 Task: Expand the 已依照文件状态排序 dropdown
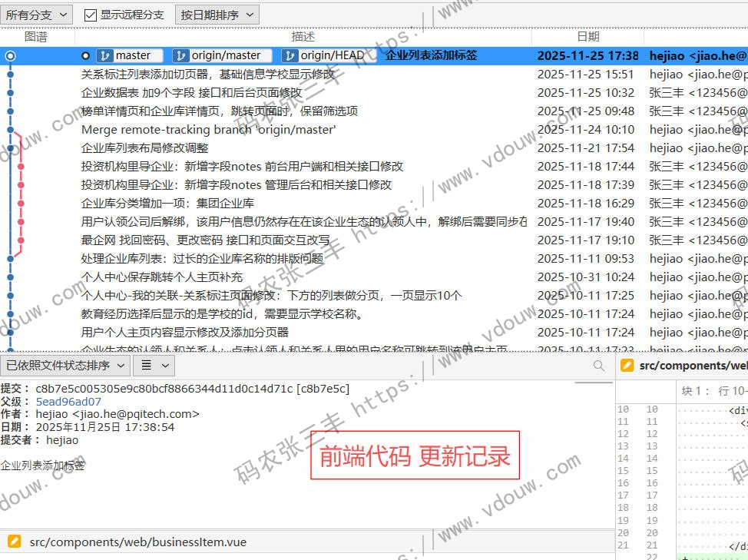65,366
